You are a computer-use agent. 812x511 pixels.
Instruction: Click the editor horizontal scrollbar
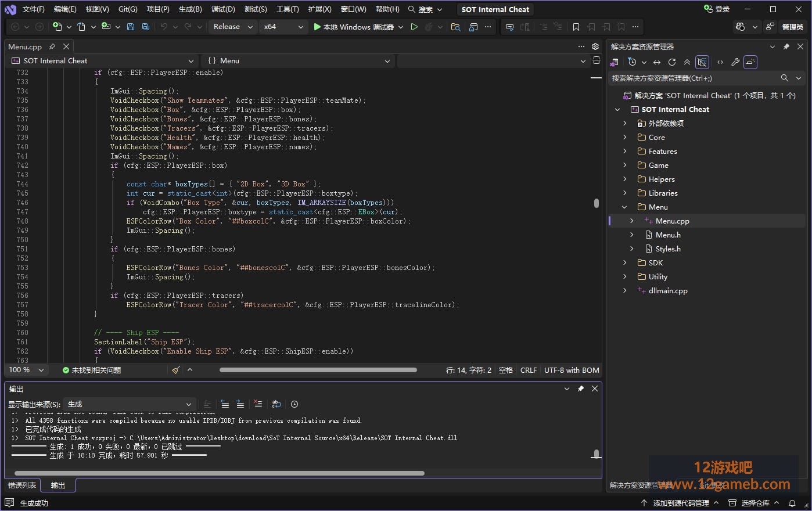318,370
